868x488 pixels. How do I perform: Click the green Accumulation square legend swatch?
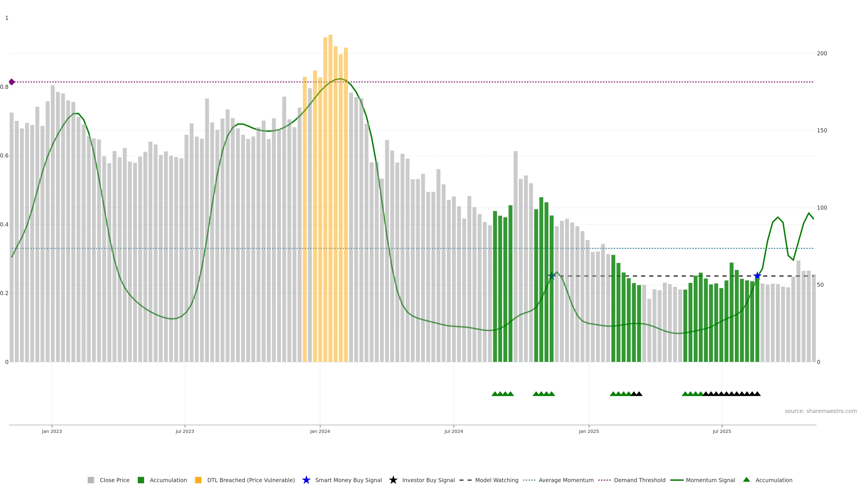(x=141, y=480)
